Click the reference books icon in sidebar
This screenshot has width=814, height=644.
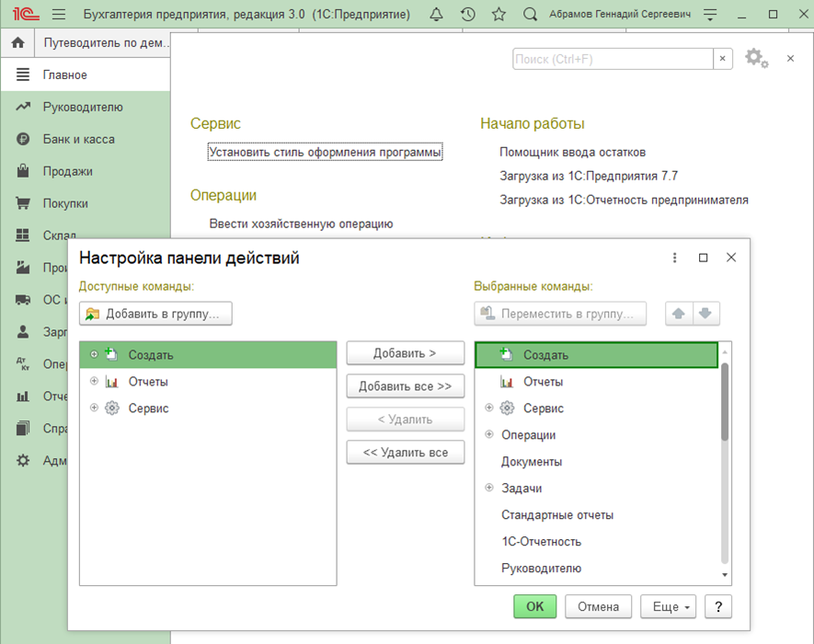pos(23,428)
